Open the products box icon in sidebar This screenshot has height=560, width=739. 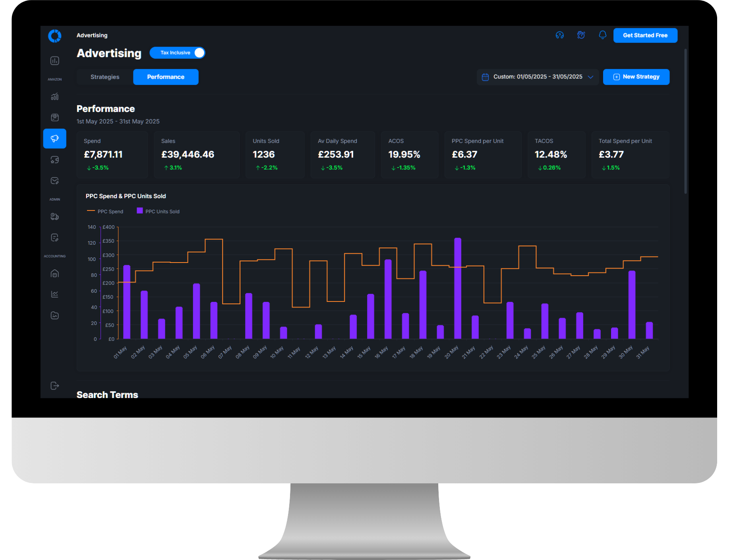[x=55, y=118]
